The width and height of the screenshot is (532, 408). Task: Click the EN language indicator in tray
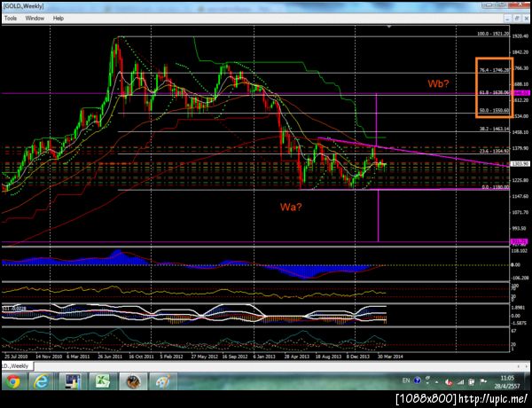pos(406,381)
